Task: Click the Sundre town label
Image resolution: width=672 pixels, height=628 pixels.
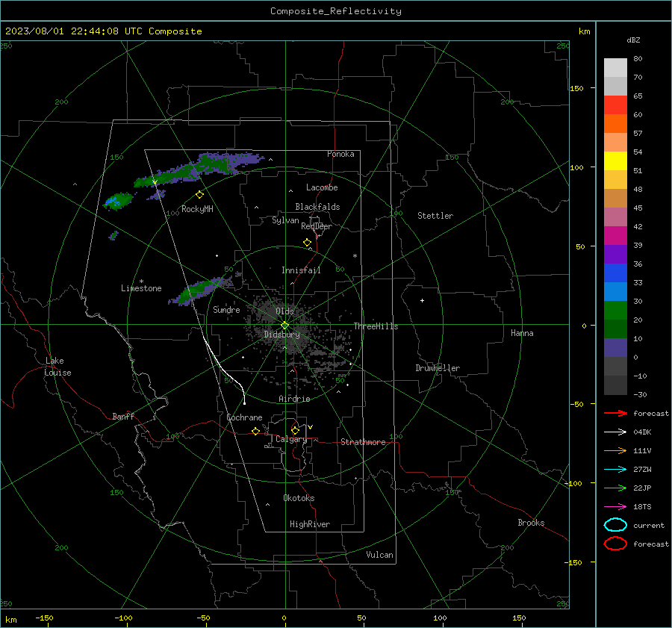Action: (x=226, y=309)
